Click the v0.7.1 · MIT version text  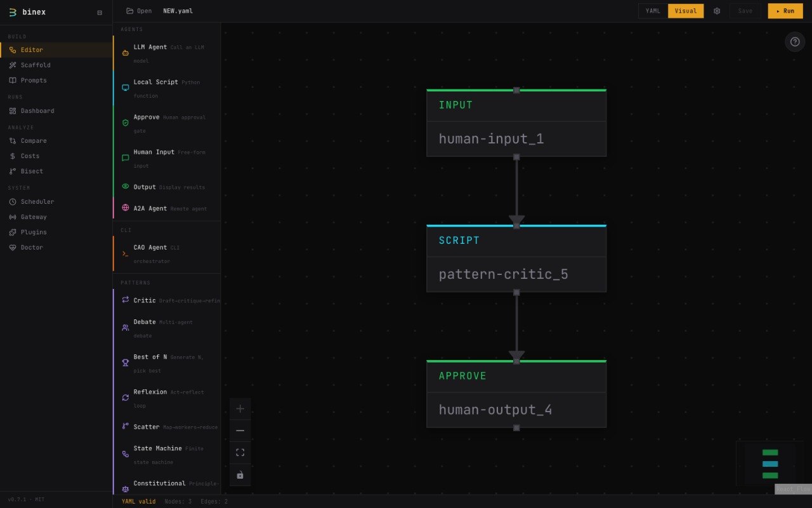coord(26,500)
